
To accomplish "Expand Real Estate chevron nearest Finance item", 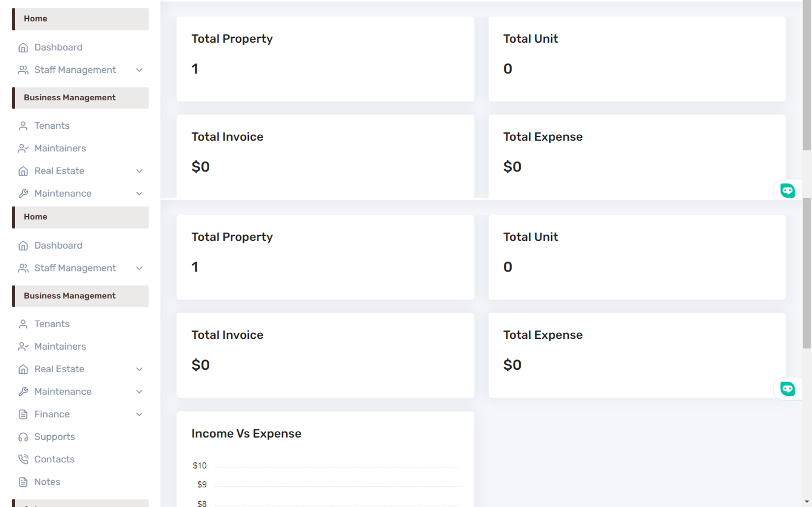I will tap(139, 369).
